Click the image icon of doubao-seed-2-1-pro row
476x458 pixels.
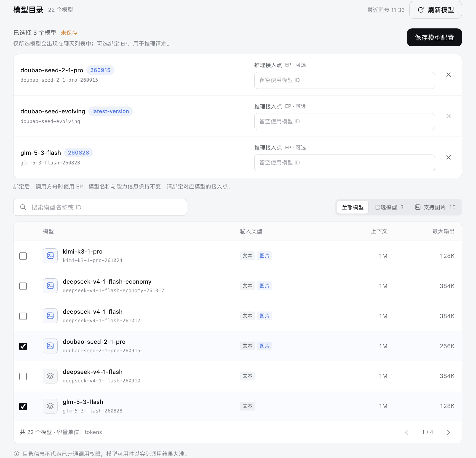click(50, 346)
